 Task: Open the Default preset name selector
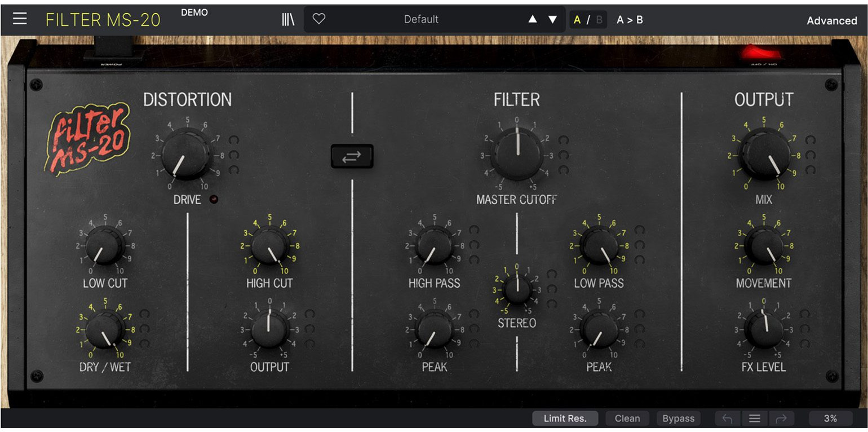(x=421, y=19)
